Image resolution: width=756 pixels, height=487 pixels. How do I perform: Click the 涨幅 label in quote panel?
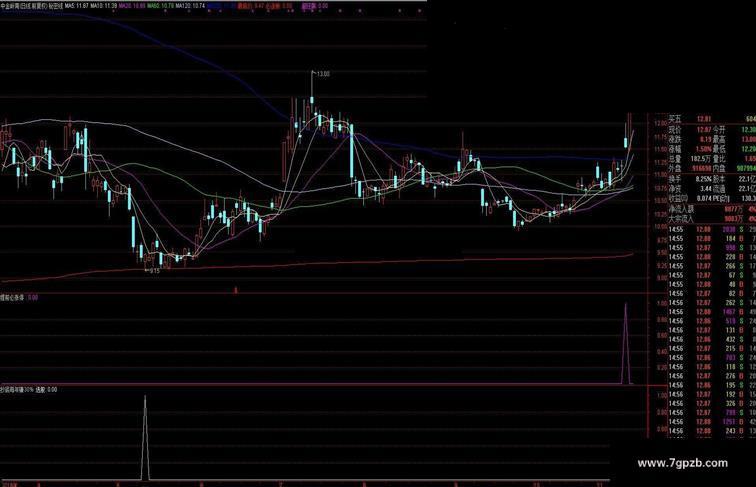(x=675, y=149)
